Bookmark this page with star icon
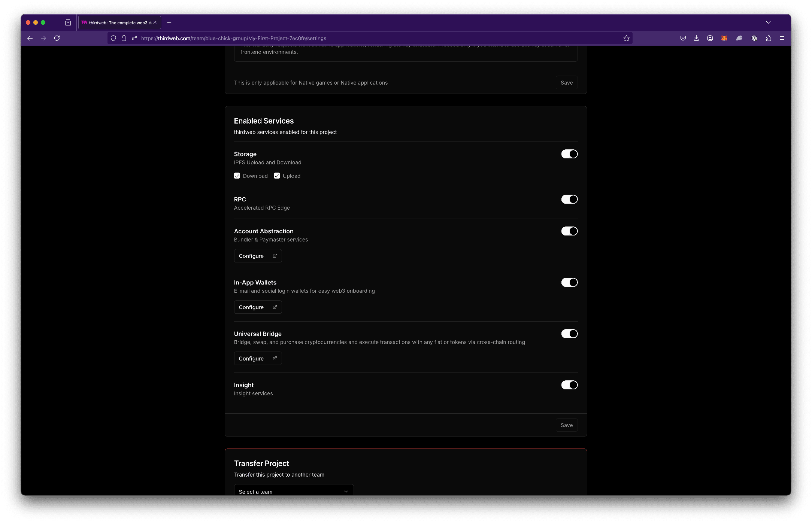This screenshot has width=812, height=523. click(x=626, y=38)
